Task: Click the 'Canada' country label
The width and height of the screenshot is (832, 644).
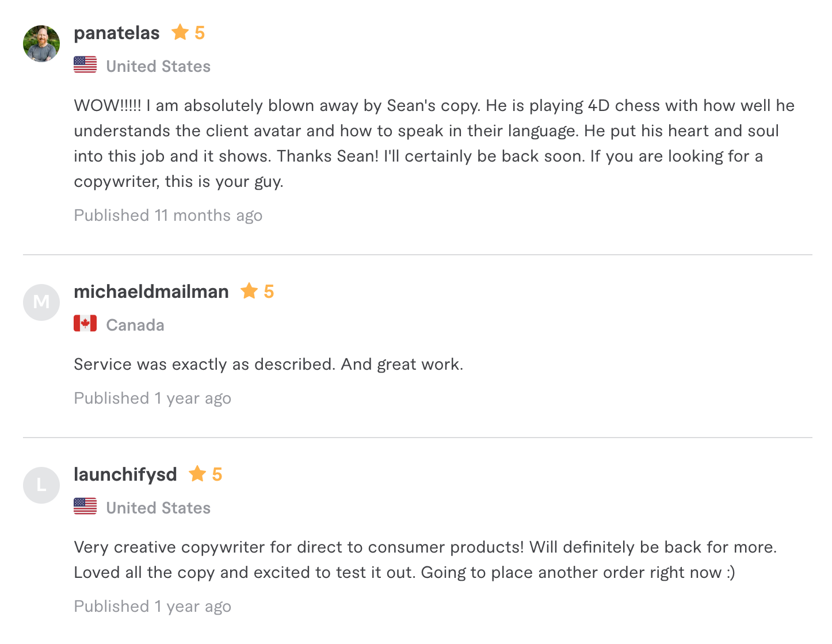Action: tap(135, 325)
